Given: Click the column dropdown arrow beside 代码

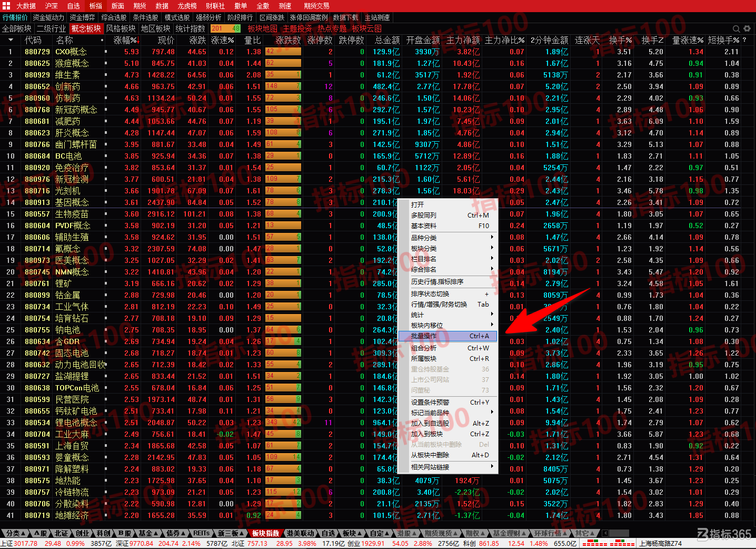Looking at the screenshot, I should click(x=11, y=40).
